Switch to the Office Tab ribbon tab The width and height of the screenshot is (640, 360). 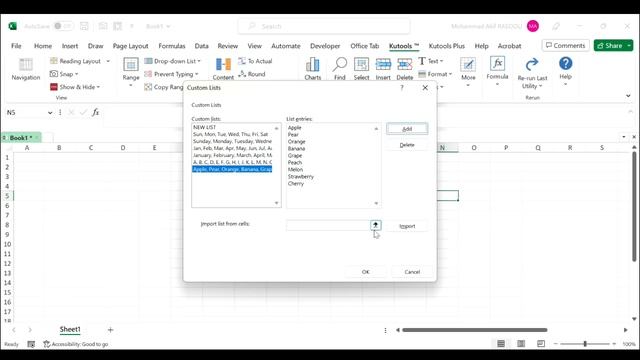point(364,46)
